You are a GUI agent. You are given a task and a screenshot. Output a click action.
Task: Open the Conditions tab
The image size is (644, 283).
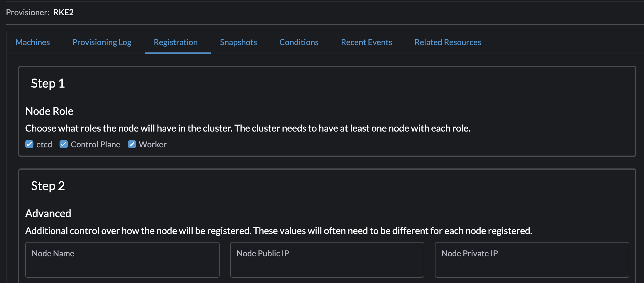click(x=299, y=42)
